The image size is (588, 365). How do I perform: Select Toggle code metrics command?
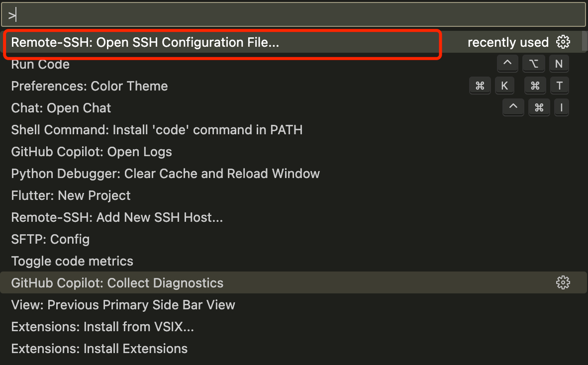pos(293,261)
